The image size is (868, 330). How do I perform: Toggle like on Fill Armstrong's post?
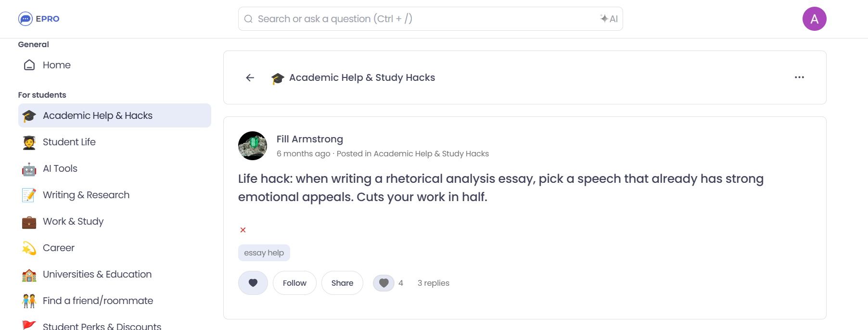click(253, 283)
